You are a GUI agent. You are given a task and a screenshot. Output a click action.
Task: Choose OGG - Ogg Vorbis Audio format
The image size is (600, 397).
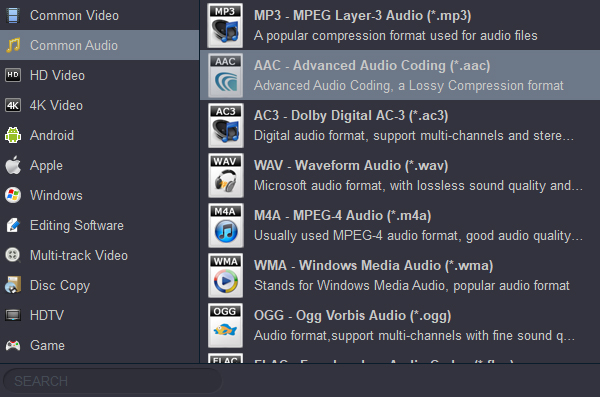pyautogui.click(x=400, y=325)
